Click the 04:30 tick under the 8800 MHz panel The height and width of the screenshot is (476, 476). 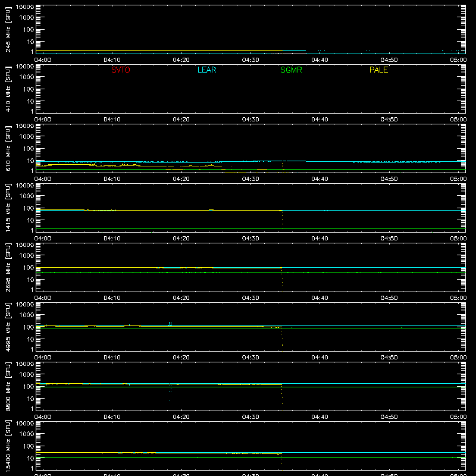pyautogui.click(x=250, y=417)
